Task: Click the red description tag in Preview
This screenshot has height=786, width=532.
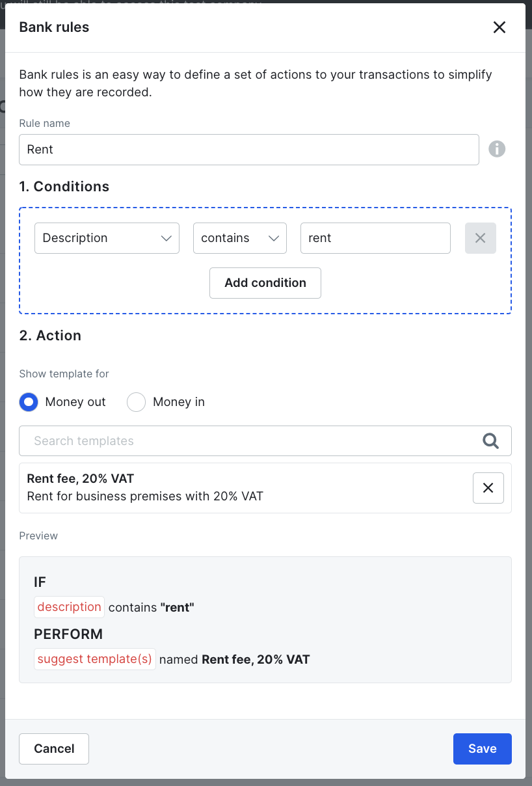Action: pos(69,607)
